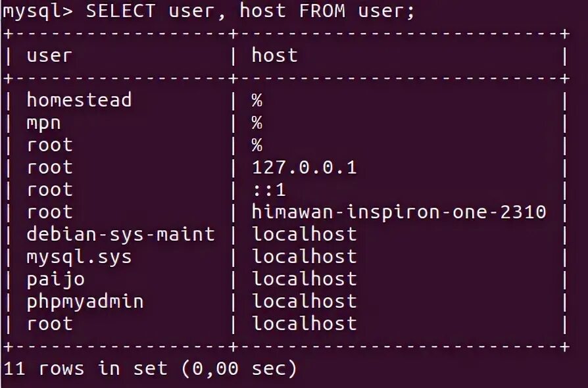The image size is (588, 388).
Task: Click the '11 rows in set' result line
Action: click(x=150, y=368)
